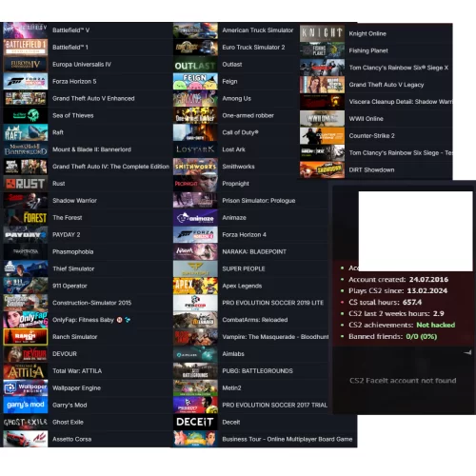Open the DECEIT logo icon

click(195, 422)
